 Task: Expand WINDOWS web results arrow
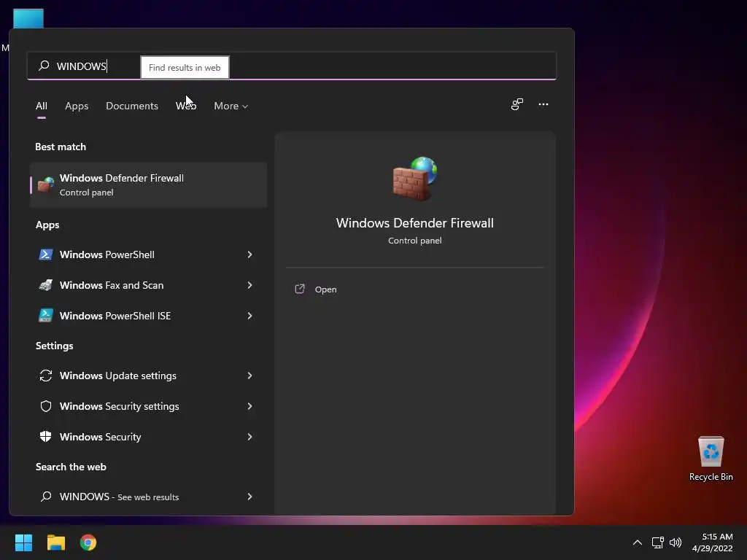click(x=249, y=497)
